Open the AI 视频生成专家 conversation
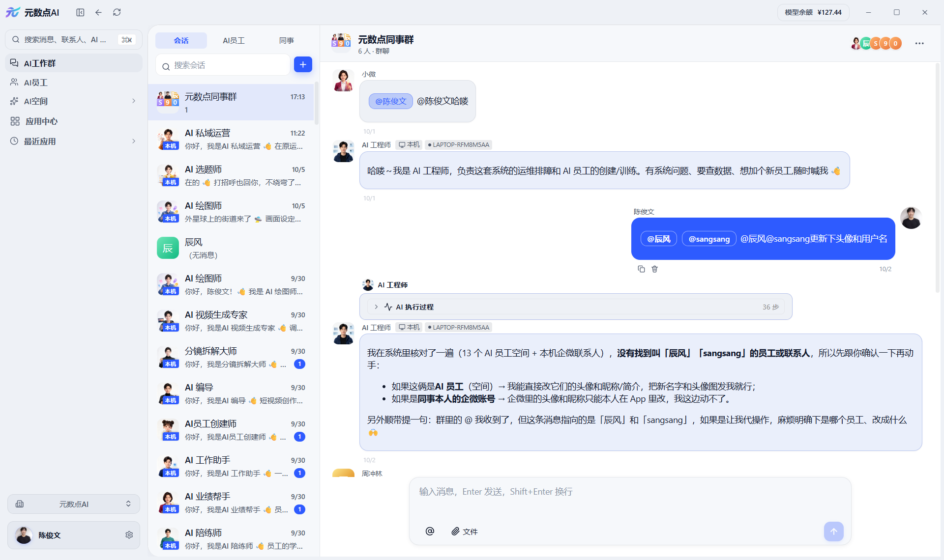This screenshot has height=560, width=944. point(231,321)
